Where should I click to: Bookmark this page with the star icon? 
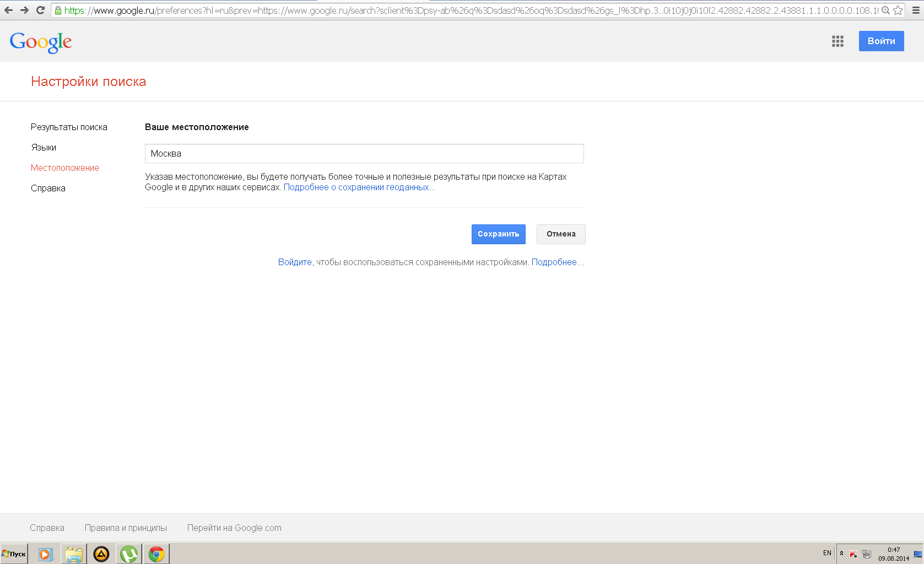[898, 10]
